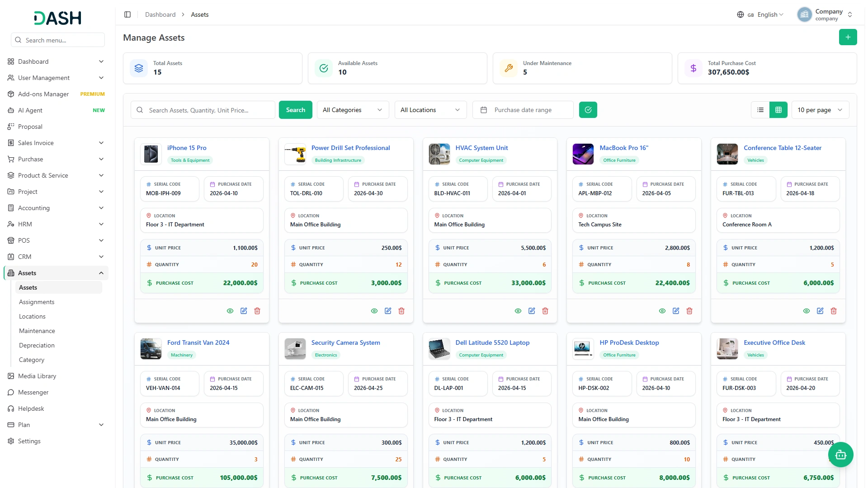View the iPhone 15 Pro asset details
868x488 pixels.
tap(230, 311)
